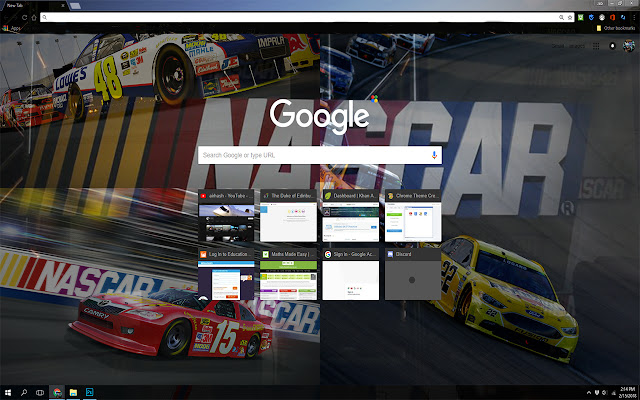Close the New Tab tab

tap(63, 5)
